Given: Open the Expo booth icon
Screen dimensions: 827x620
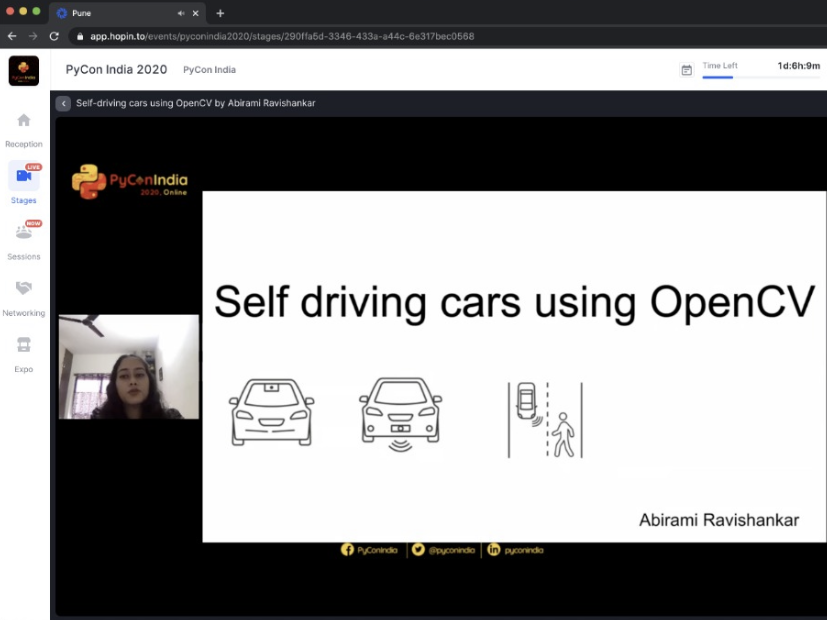Looking at the screenshot, I should click(24, 344).
